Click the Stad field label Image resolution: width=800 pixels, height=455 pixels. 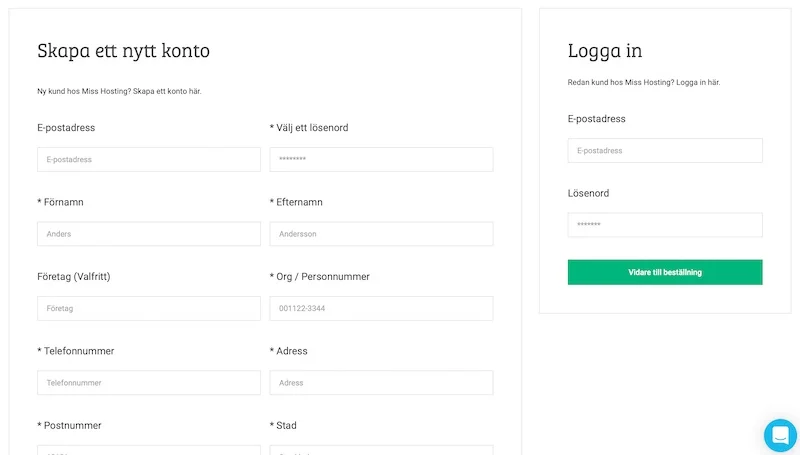pyautogui.click(x=283, y=425)
